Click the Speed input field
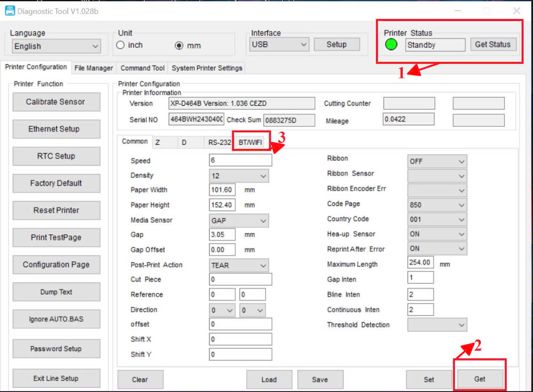The image size is (533, 392). click(x=240, y=160)
